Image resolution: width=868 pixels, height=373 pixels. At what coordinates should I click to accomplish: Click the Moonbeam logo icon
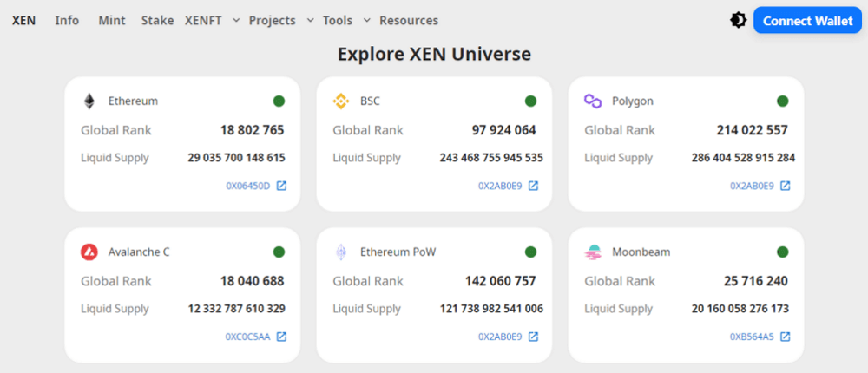(x=593, y=252)
